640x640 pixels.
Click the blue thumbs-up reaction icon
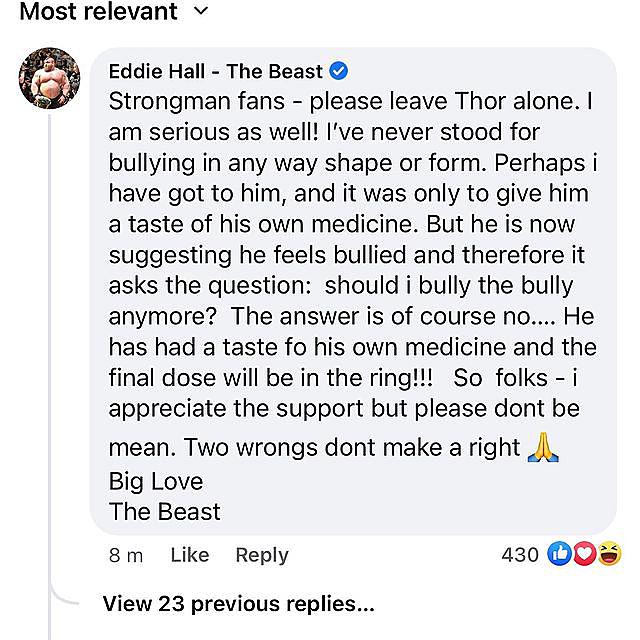point(559,554)
